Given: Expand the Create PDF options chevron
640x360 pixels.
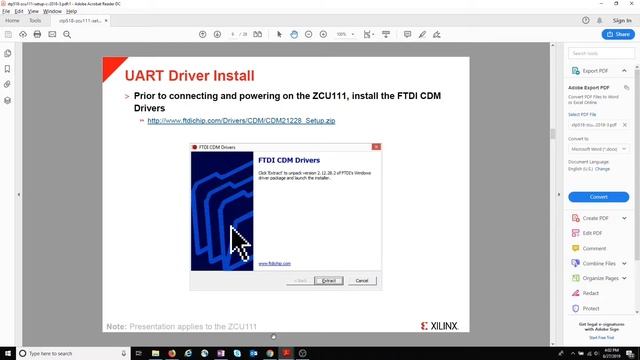Looking at the screenshot, I should [x=624, y=218].
